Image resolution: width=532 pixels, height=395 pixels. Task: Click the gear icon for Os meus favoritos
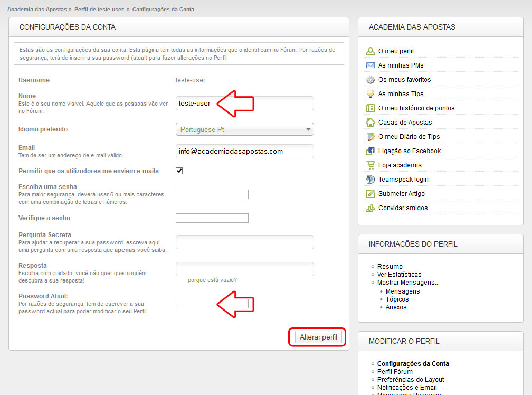(370, 80)
